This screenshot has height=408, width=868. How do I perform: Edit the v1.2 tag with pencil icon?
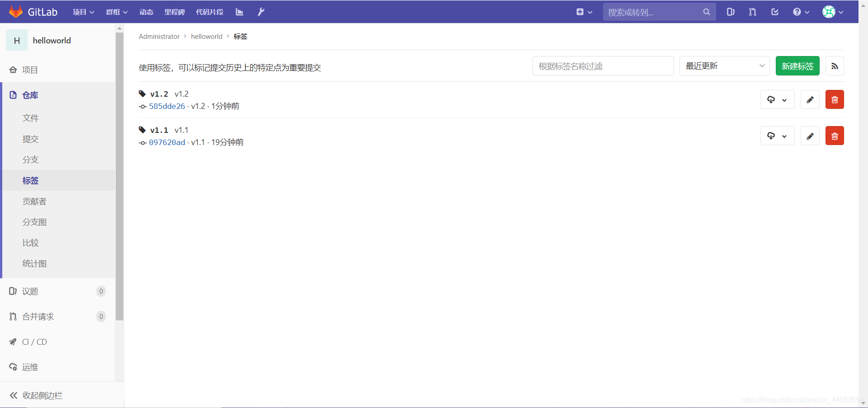810,99
